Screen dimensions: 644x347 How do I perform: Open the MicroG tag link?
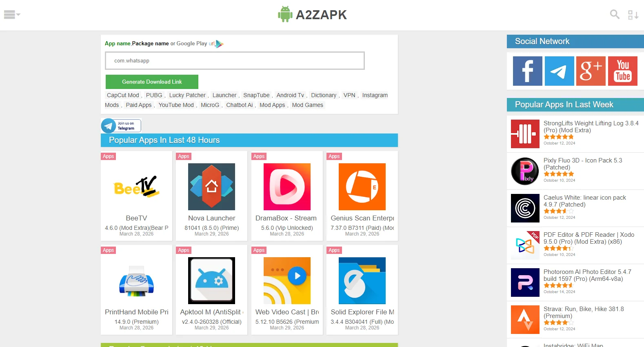coord(210,105)
